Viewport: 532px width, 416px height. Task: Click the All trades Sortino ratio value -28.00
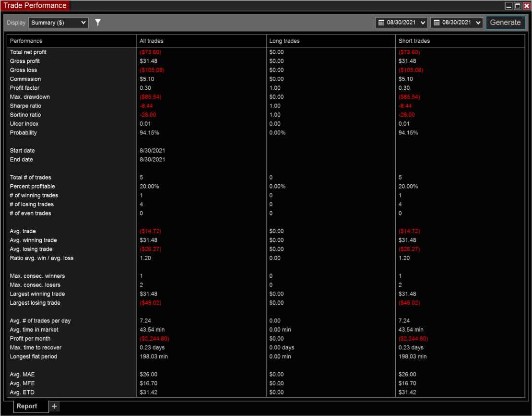148,115
